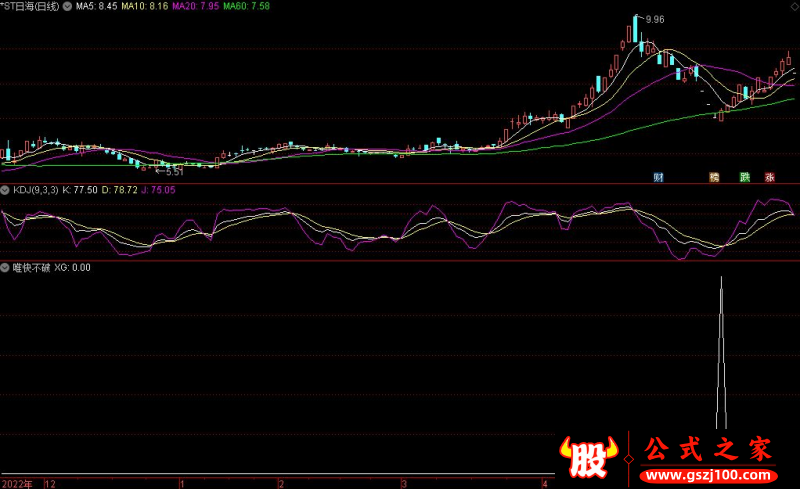Click the orange 榜 marker icon
800x489 pixels.
714,177
